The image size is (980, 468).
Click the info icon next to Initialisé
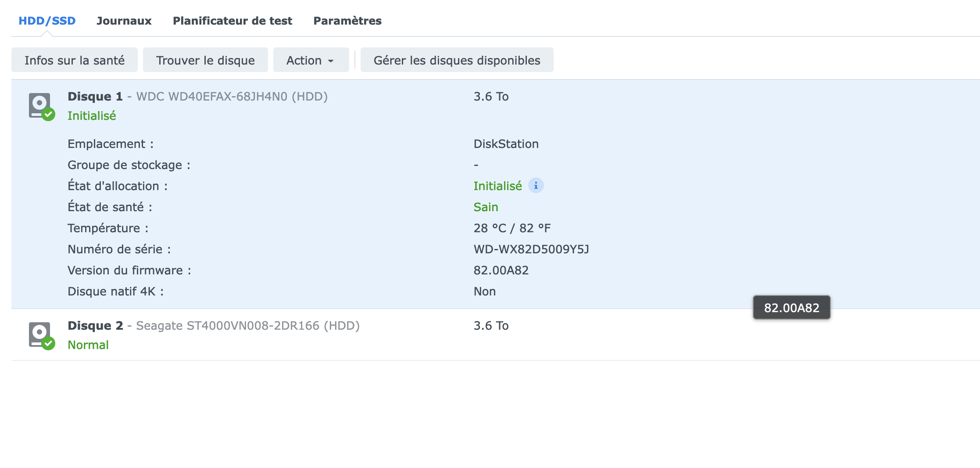click(x=536, y=186)
